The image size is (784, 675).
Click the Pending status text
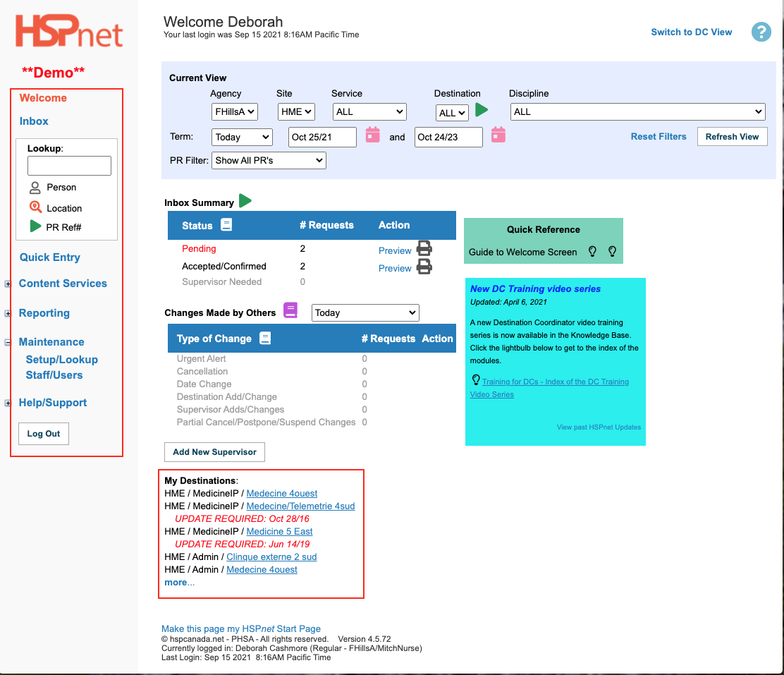point(199,249)
